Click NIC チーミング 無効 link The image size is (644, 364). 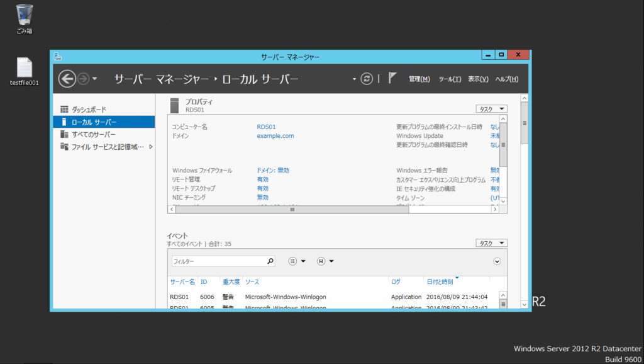(262, 197)
